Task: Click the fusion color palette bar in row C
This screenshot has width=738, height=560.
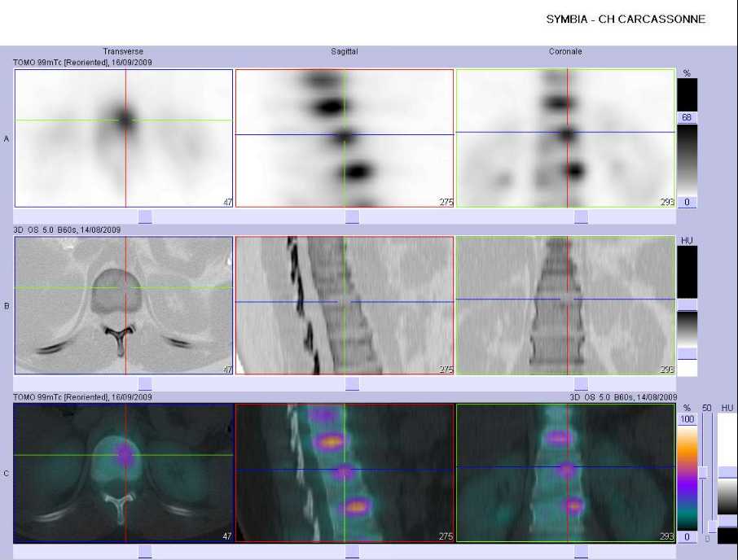Action: [687, 478]
